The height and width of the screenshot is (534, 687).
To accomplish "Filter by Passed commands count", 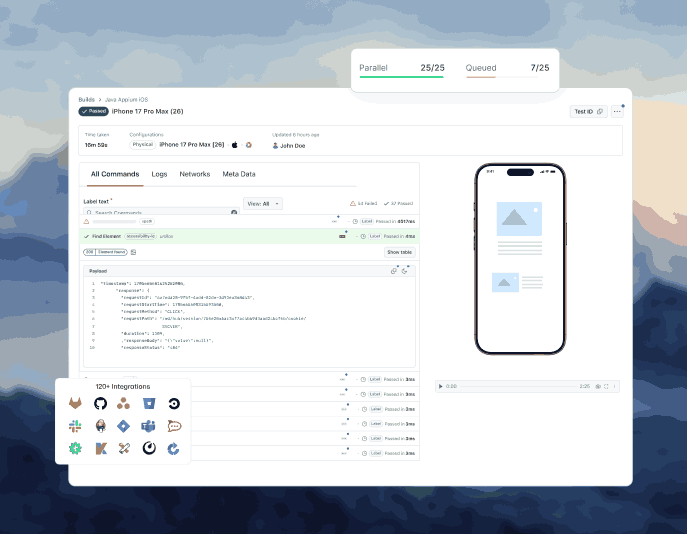I will pyautogui.click(x=398, y=204).
